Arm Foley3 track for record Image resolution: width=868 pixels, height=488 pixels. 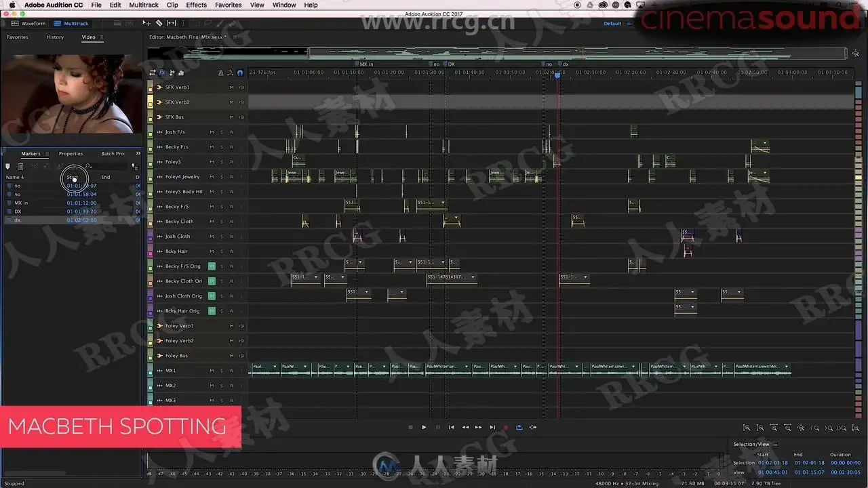coord(231,162)
